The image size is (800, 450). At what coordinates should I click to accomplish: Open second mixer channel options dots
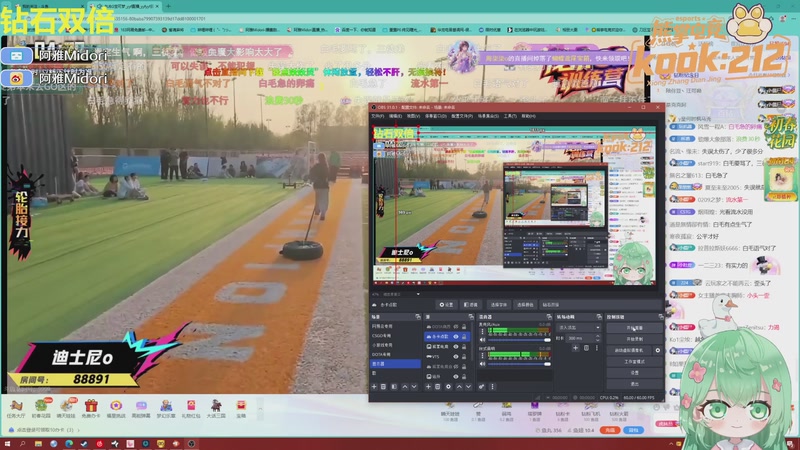483,356
